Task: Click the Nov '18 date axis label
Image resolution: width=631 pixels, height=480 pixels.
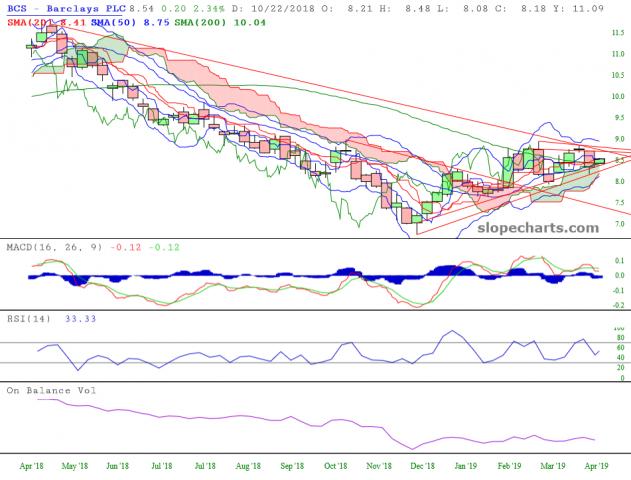Action: tap(379, 466)
